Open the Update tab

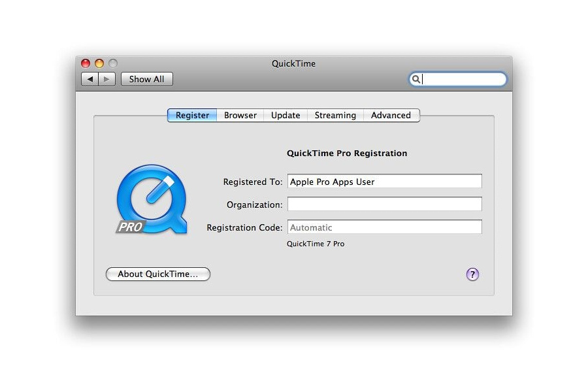point(286,115)
